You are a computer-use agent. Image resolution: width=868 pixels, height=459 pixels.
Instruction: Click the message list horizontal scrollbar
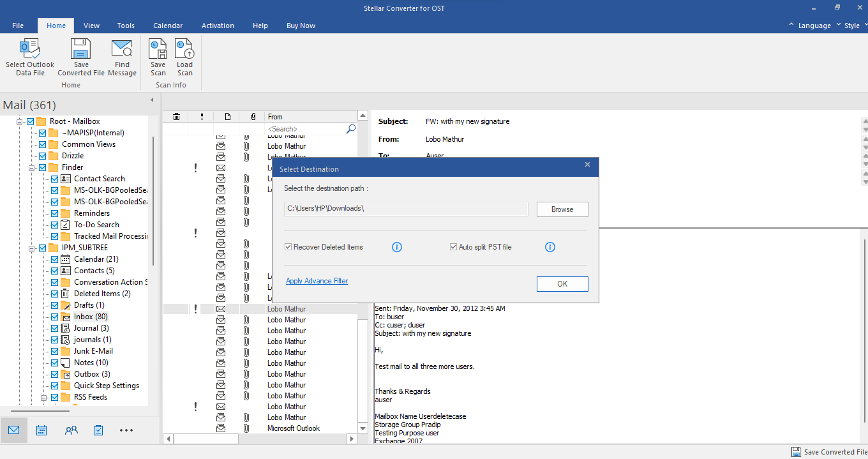[x=206, y=439]
